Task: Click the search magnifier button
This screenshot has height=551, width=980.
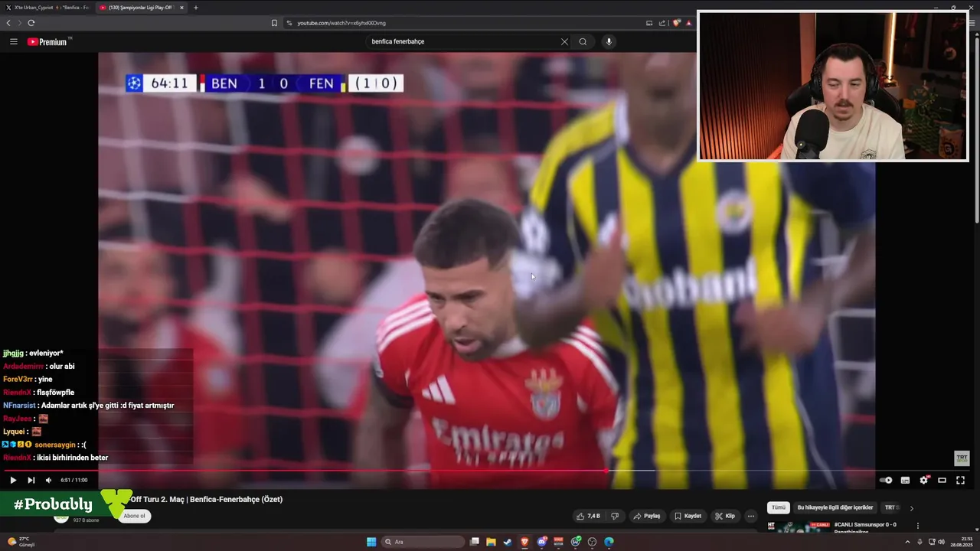Action: click(x=583, y=41)
